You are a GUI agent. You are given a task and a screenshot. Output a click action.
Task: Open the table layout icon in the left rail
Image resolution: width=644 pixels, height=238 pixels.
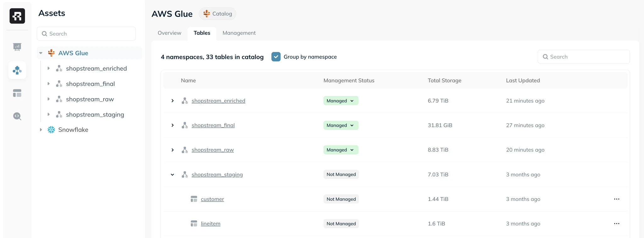pos(17,93)
